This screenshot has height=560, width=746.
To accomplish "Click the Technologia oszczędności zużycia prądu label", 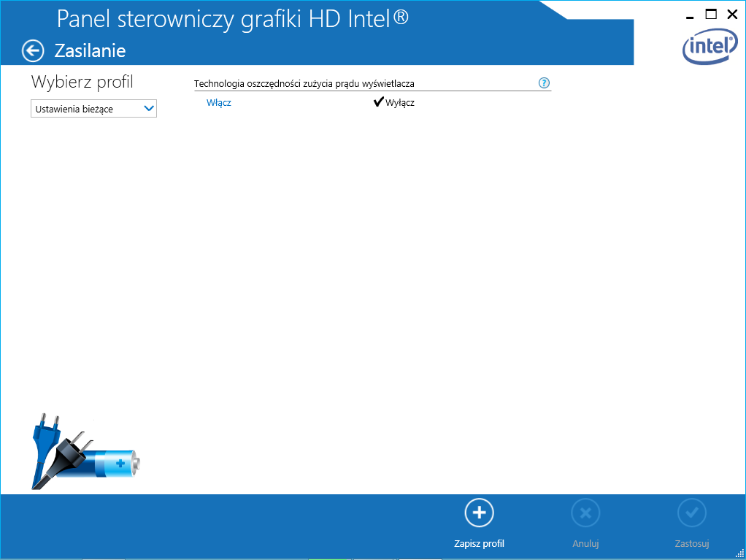I will coord(304,84).
